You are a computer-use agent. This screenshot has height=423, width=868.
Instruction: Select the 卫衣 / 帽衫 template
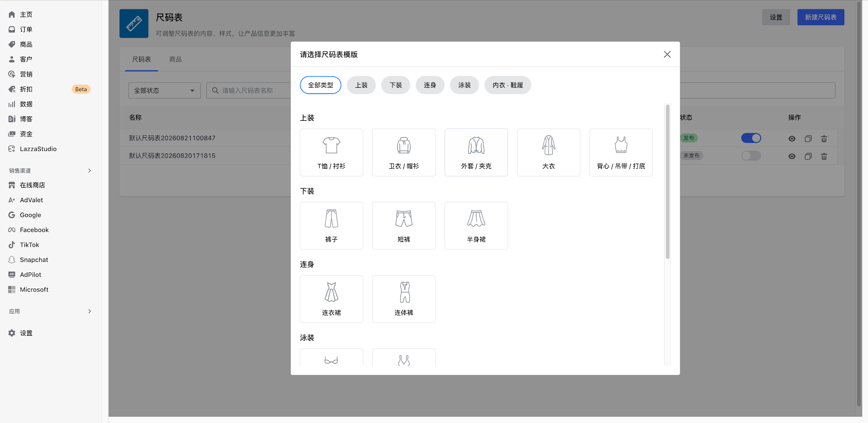[x=404, y=153]
